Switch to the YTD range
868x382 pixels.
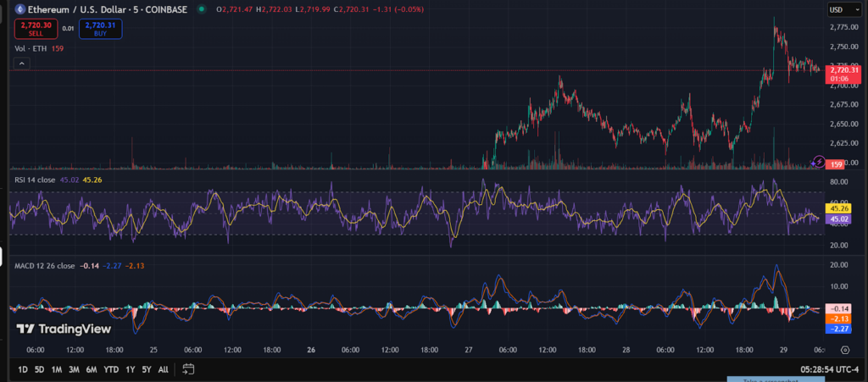[110, 369]
